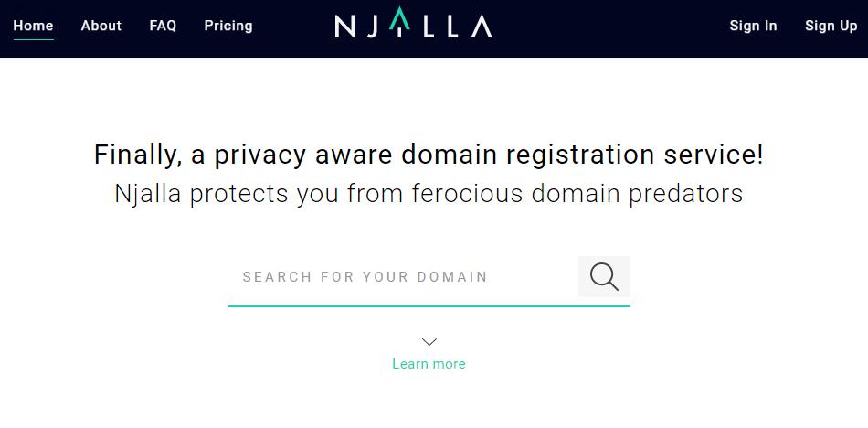Click the active underline beneath Home

33,40
